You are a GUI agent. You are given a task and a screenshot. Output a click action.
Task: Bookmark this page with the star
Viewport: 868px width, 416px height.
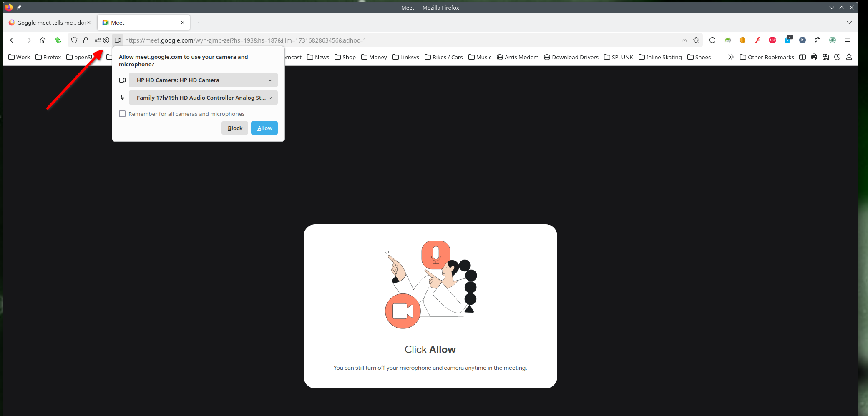coord(696,40)
